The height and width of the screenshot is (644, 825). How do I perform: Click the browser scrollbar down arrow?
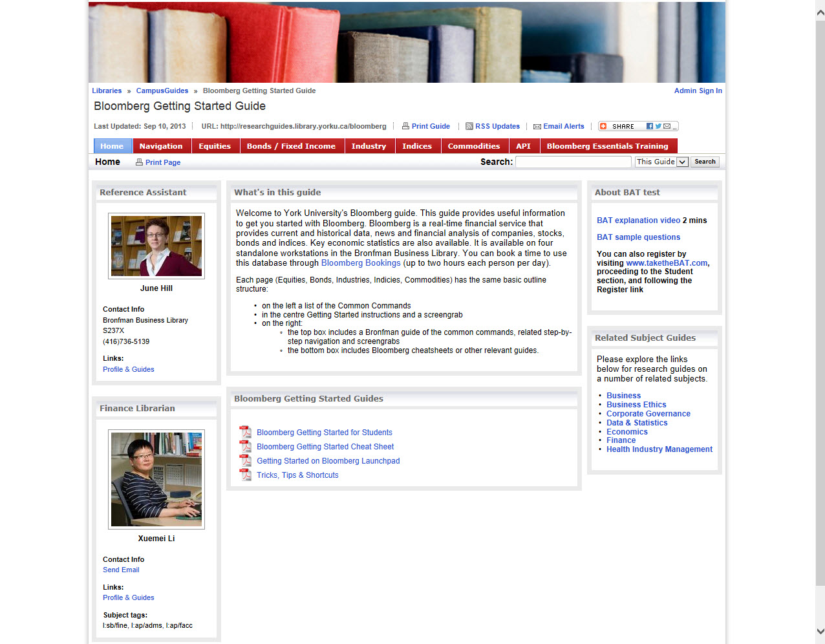pyautogui.click(x=820, y=632)
